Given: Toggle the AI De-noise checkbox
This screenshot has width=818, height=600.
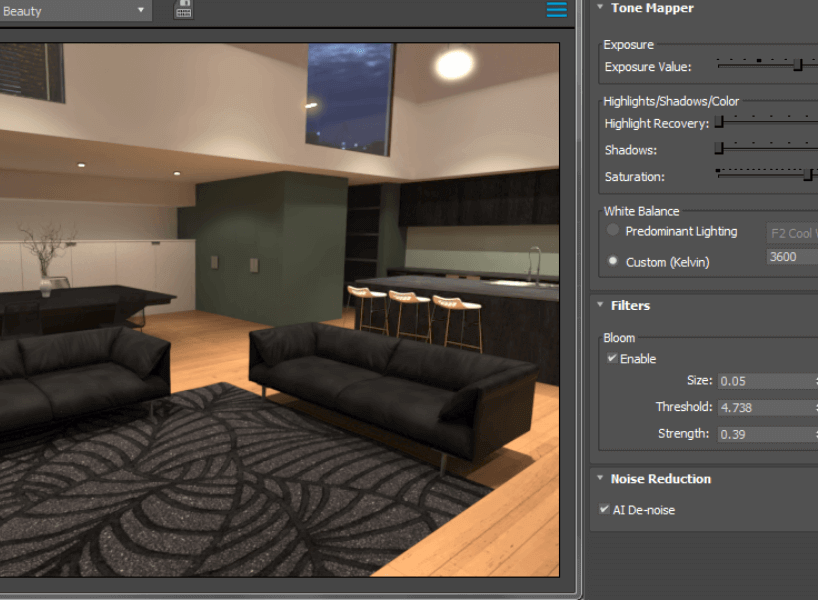Looking at the screenshot, I should pyautogui.click(x=604, y=510).
